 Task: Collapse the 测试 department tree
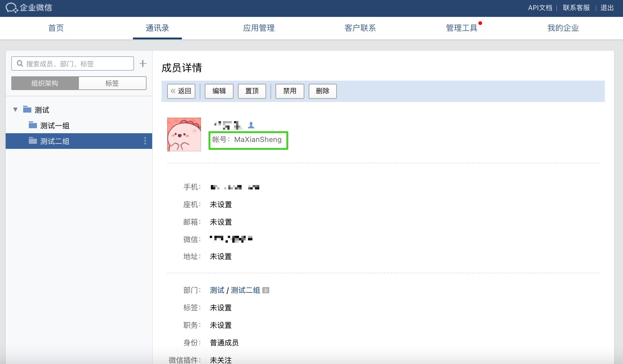click(x=15, y=110)
